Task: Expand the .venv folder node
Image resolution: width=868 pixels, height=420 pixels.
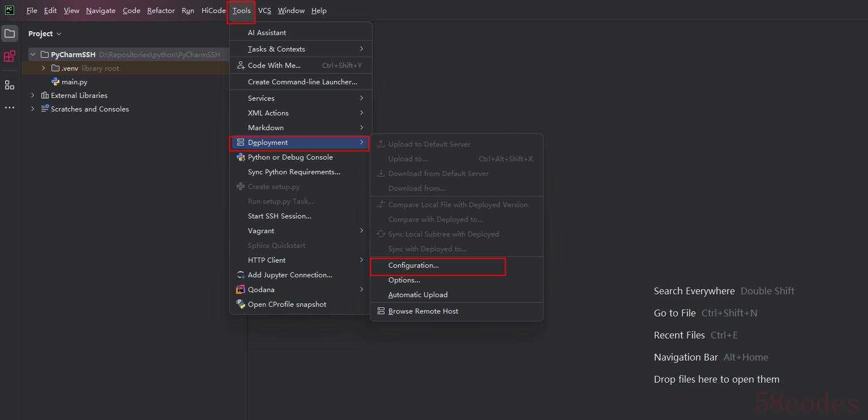Action: pos(44,68)
